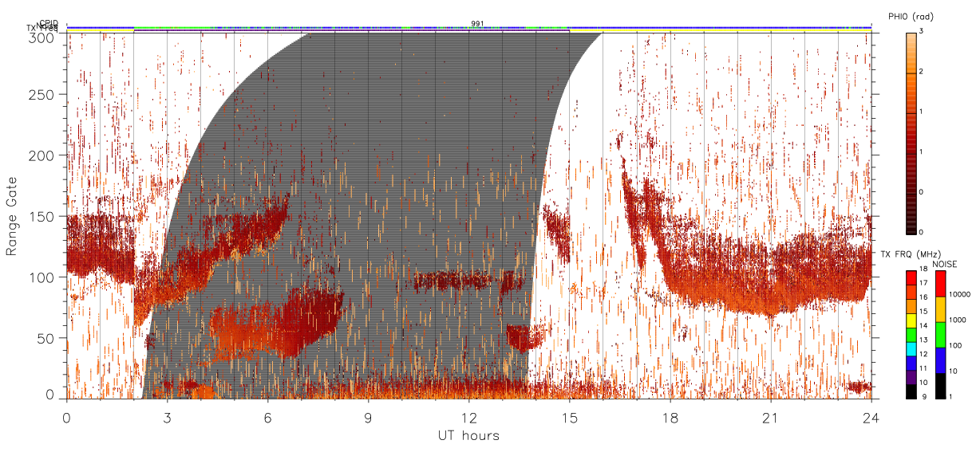980x452 pixels.
Task: Click the yellow-orange swatch in NOISE legend
Action: 940,309
